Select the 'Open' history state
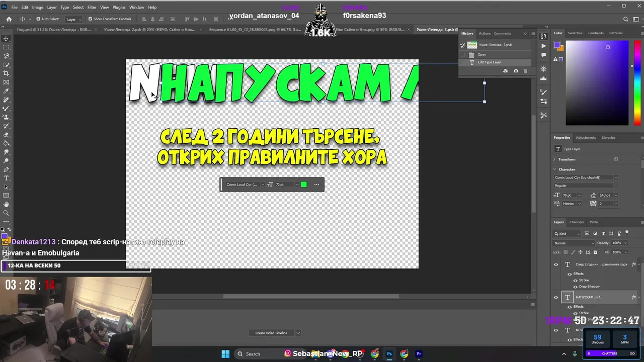Screen dimensions: 644x362 496,54
